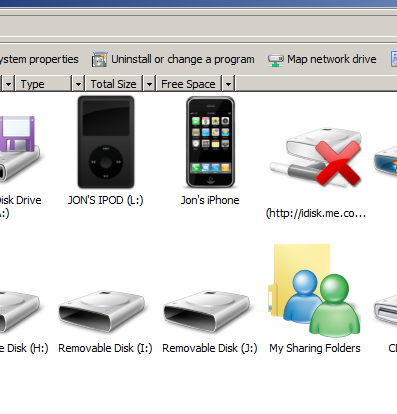The height and width of the screenshot is (414, 397).
Task: Open the Total Size column dropdown arrow
Action: point(149,84)
